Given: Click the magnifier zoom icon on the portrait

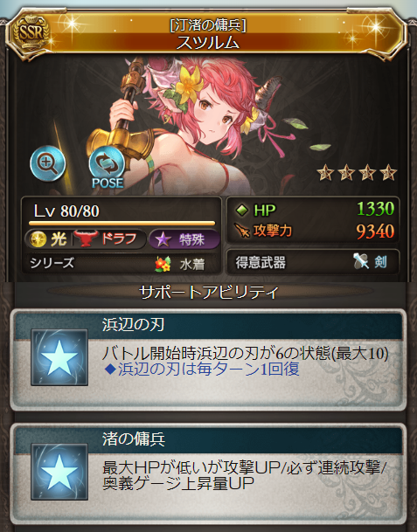Looking at the screenshot, I should pyautogui.click(x=47, y=163).
